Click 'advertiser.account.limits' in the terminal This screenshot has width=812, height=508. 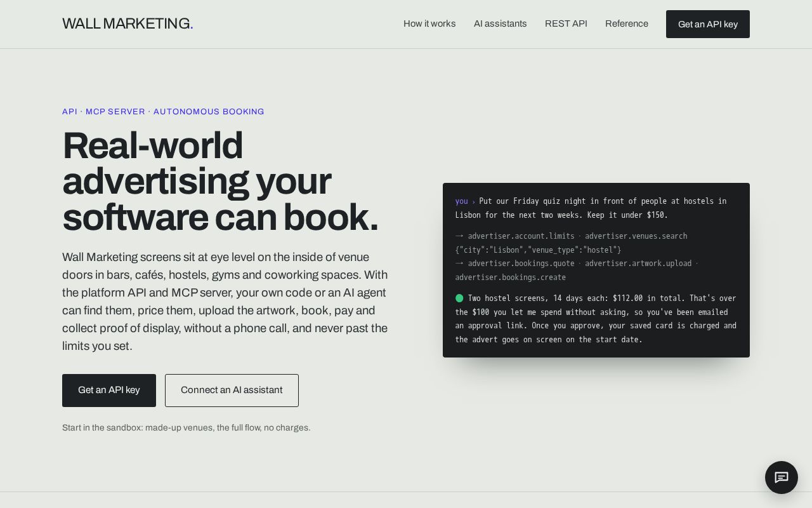pyautogui.click(x=521, y=236)
